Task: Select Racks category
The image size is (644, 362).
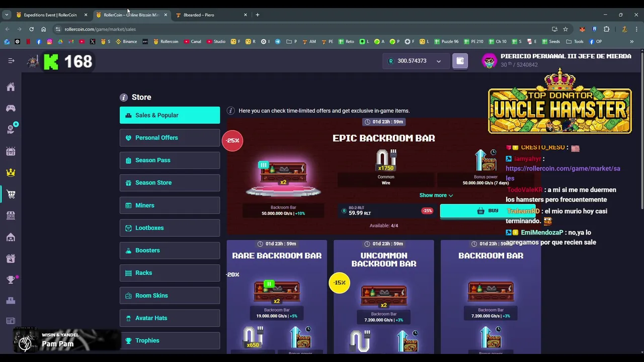Action: coord(170,273)
